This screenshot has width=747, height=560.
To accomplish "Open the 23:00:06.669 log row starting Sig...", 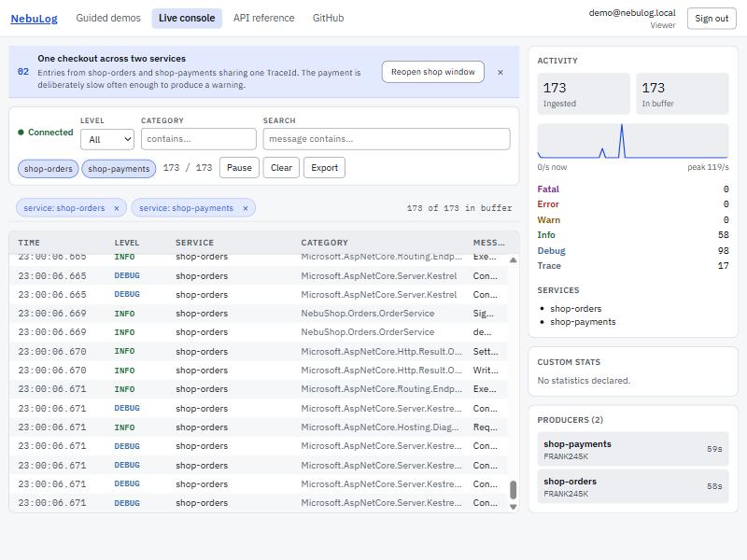I will pos(259,314).
